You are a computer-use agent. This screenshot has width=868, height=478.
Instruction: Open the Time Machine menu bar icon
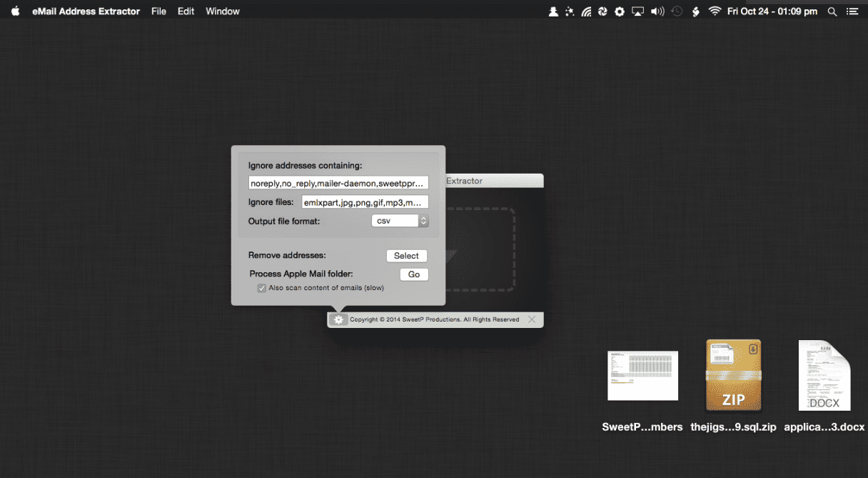(x=677, y=11)
